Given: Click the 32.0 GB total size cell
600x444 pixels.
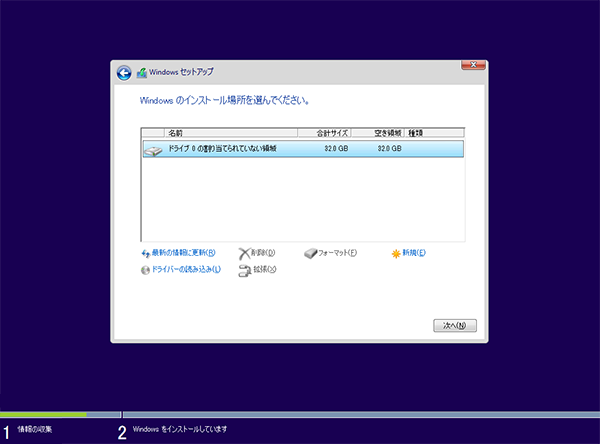Looking at the screenshot, I should point(336,149).
